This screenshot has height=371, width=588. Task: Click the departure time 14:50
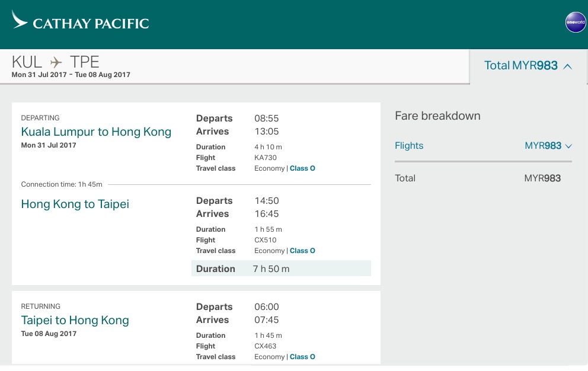pos(267,201)
